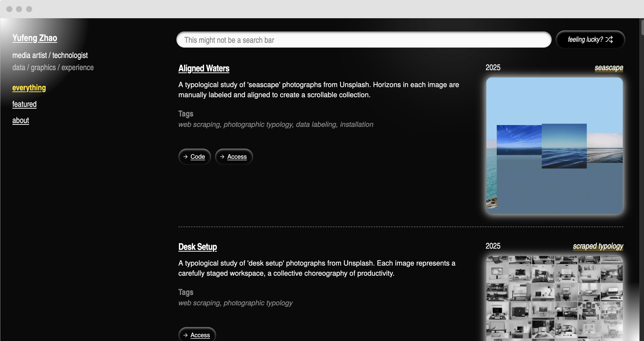Click the arrow icon beside Aligned Waters Access
The width and height of the screenshot is (644, 341).
pyautogui.click(x=222, y=157)
